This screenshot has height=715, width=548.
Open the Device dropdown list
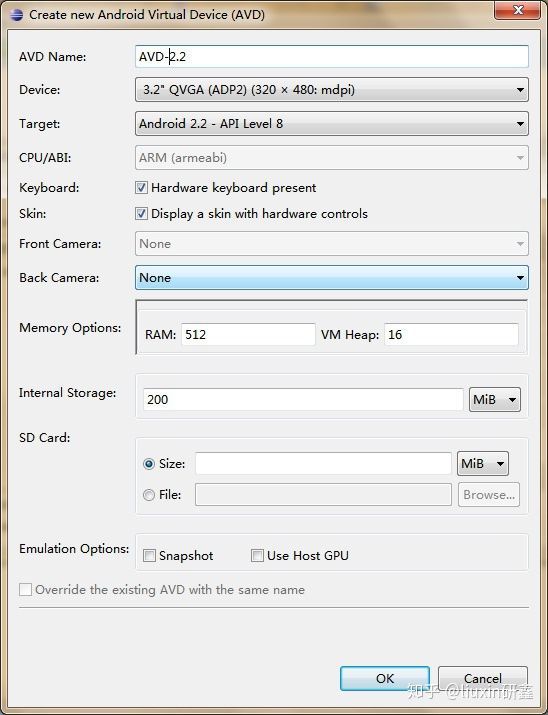tap(332, 90)
